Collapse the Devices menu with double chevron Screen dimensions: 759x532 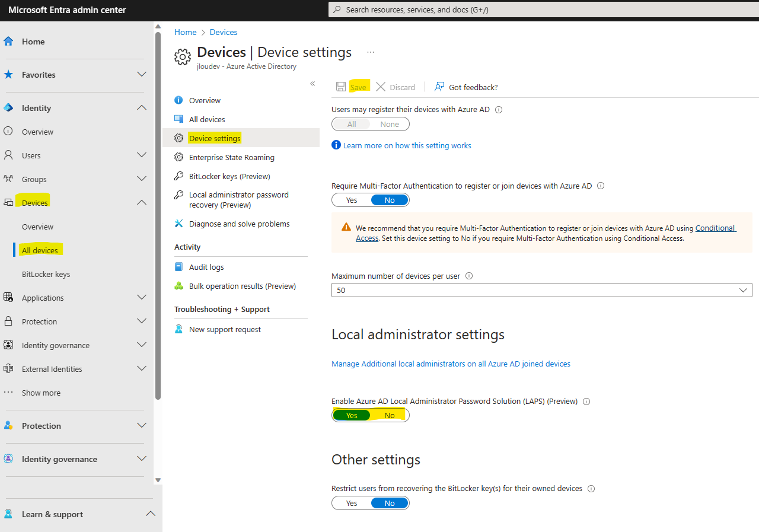tap(312, 84)
